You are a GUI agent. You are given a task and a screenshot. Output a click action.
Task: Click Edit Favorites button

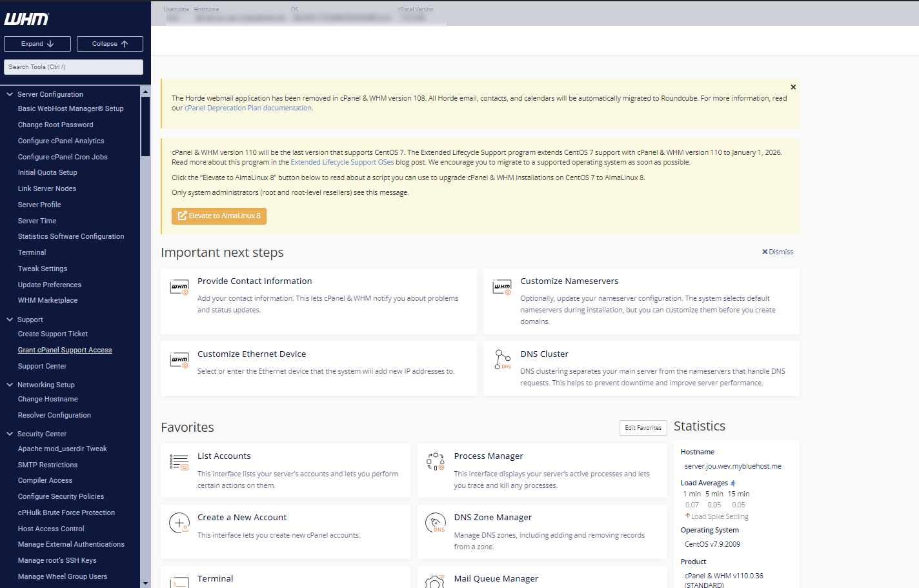click(643, 427)
